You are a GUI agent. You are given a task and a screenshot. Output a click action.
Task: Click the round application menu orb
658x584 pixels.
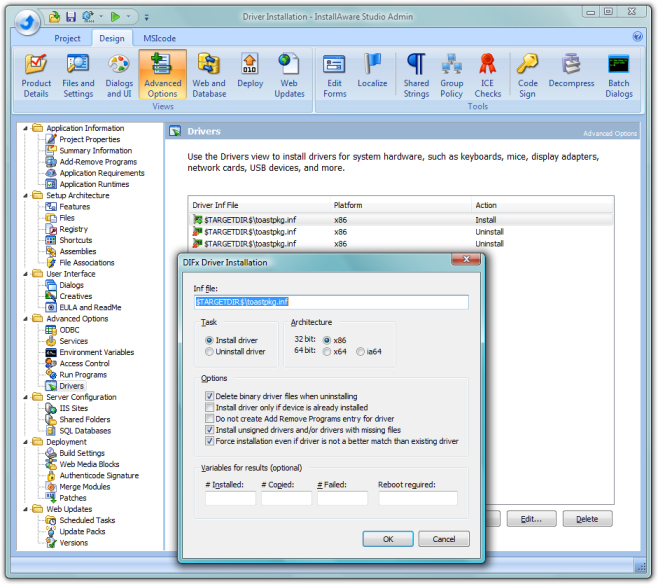coord(28,22)
